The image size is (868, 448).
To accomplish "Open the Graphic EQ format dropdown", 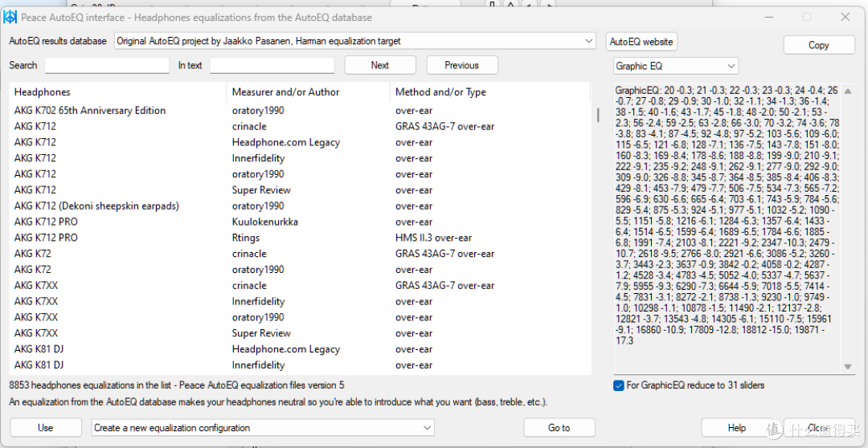I will [x=675, y=66].
